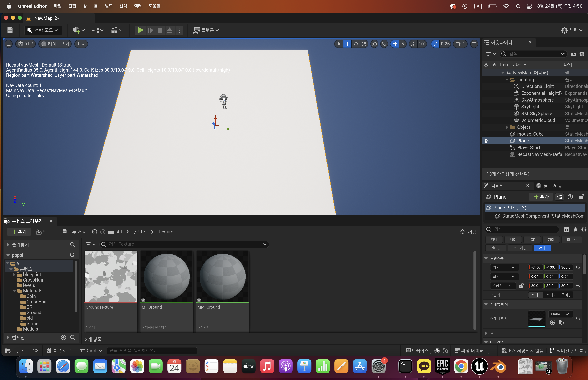Image resolution: width=588 pixels, height=380 pixels.
Task: Toggle the scale lock ratio icon
Action: tap(521, 285)
